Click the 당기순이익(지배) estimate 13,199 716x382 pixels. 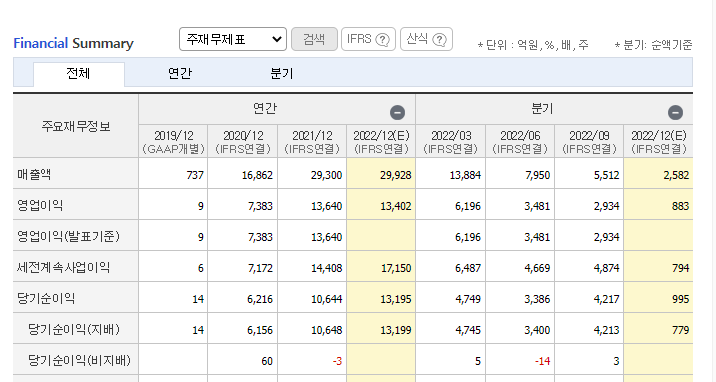(395, 330)
